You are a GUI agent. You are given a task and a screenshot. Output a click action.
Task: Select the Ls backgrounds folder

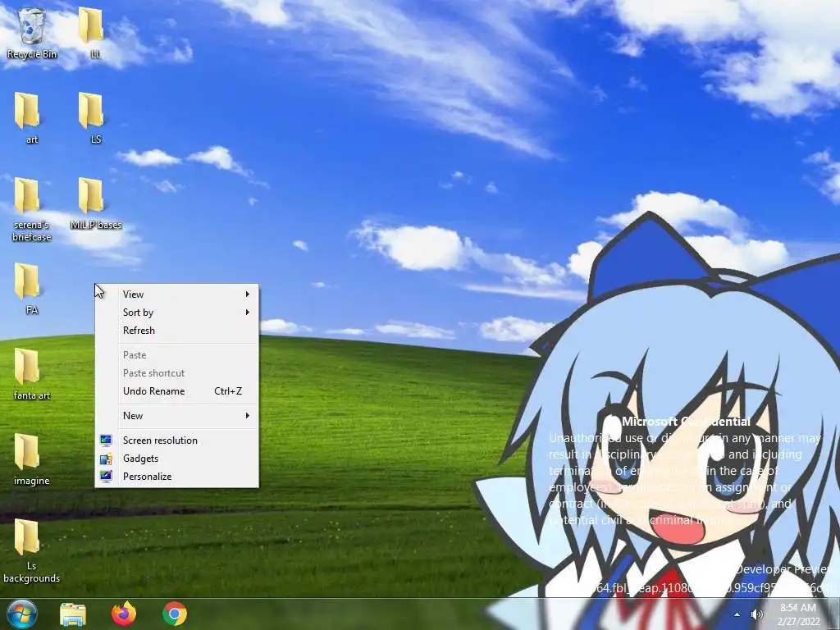tap(32, 550)
